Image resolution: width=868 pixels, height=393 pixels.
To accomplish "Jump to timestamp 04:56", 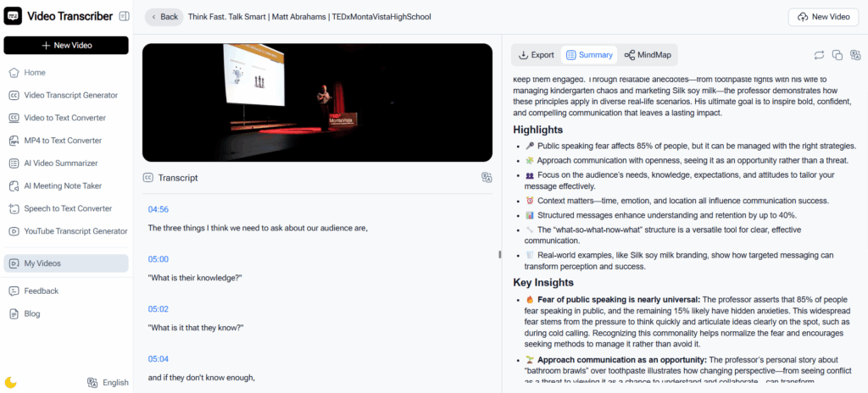I will pyautogui.click(x=159, y=210).
